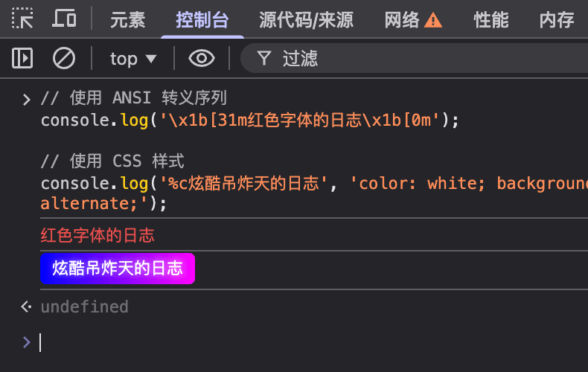Screen dimensions: 588x372
Task: Click the filter funnel icon
Action: click(263, 58)
